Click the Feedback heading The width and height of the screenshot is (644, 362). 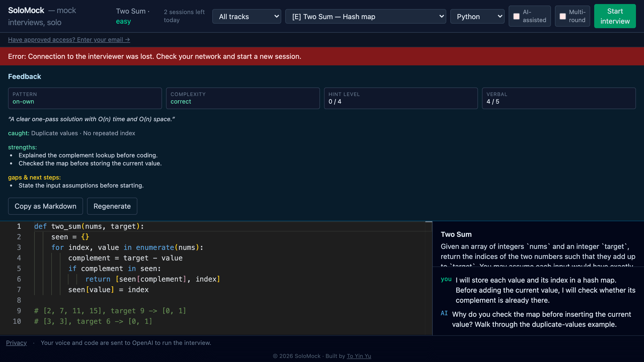pos(24,76)
